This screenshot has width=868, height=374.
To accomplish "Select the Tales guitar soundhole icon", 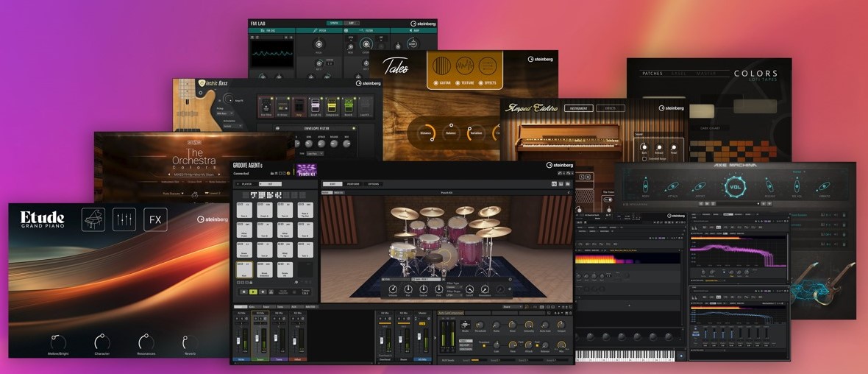I will pos(441,66).
